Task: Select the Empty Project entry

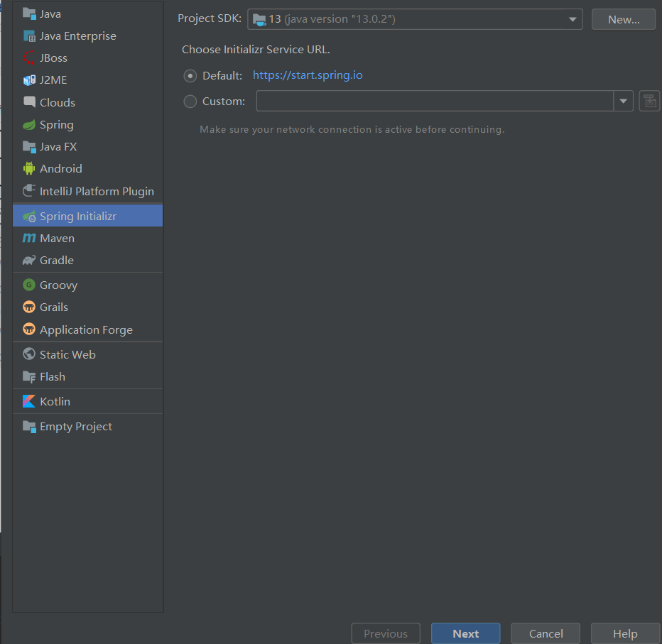Action: pos(88,427)
